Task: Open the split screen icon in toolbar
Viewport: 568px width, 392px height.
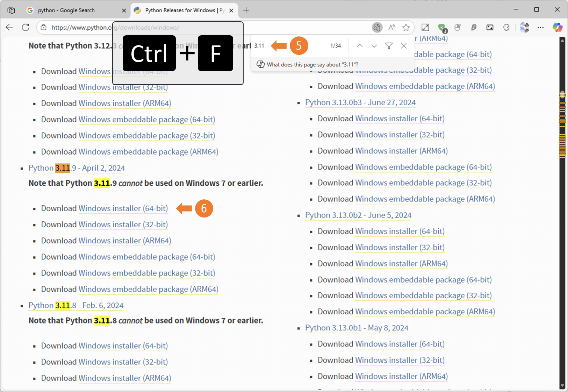Action: click(x=425, y=27)
